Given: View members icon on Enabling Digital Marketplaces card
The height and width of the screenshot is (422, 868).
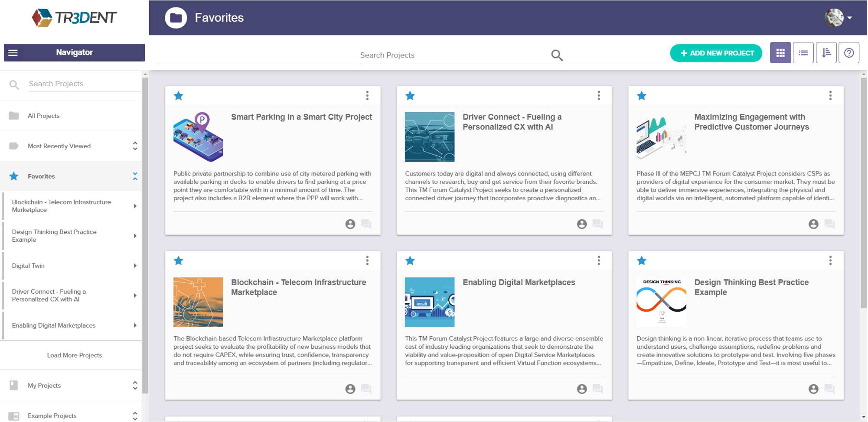Looking at the screenshot, I should point(582,389).
